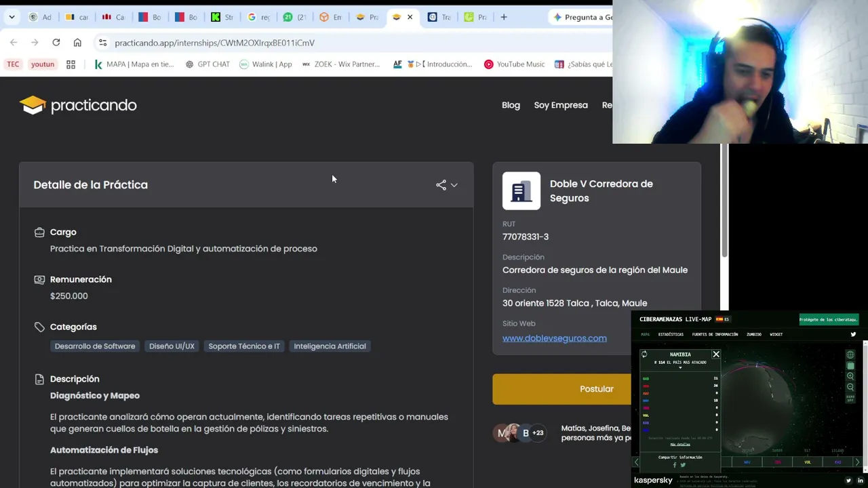868x488 pixels.
Task: Share Namibia info on Facebook
Action: [x=675, y=465]
